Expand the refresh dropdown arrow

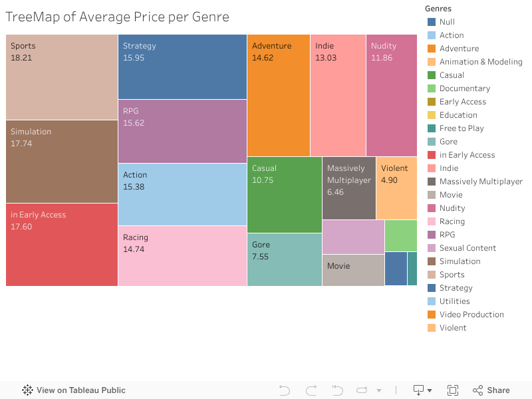click(x=379, y=390)
